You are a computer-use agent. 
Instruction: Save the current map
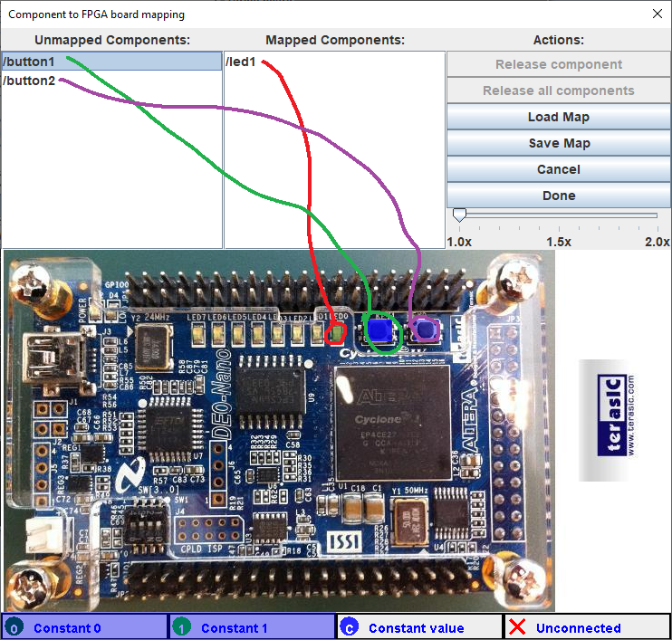coord(559,143)
